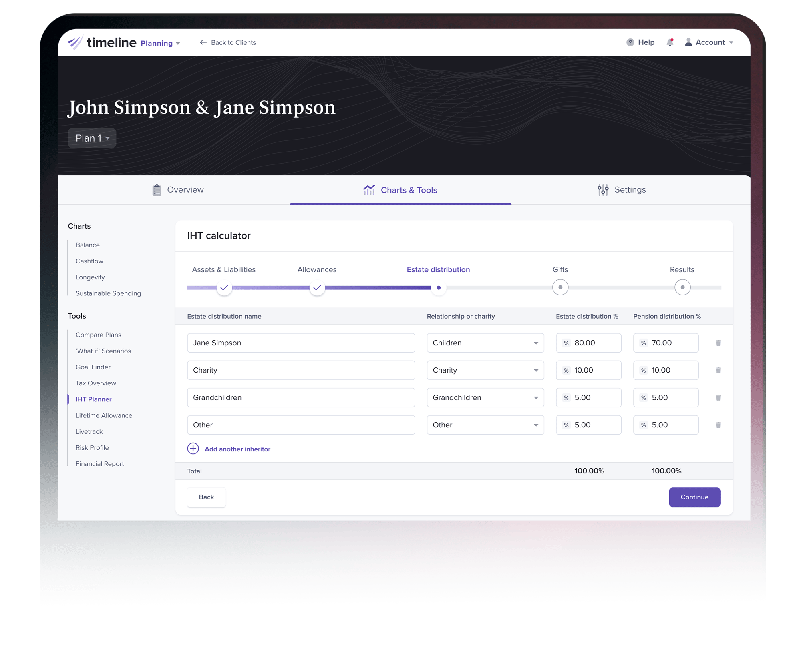801x672 pixels.
Task: Open the Goal Finder tool
Action: click(93, 367)
